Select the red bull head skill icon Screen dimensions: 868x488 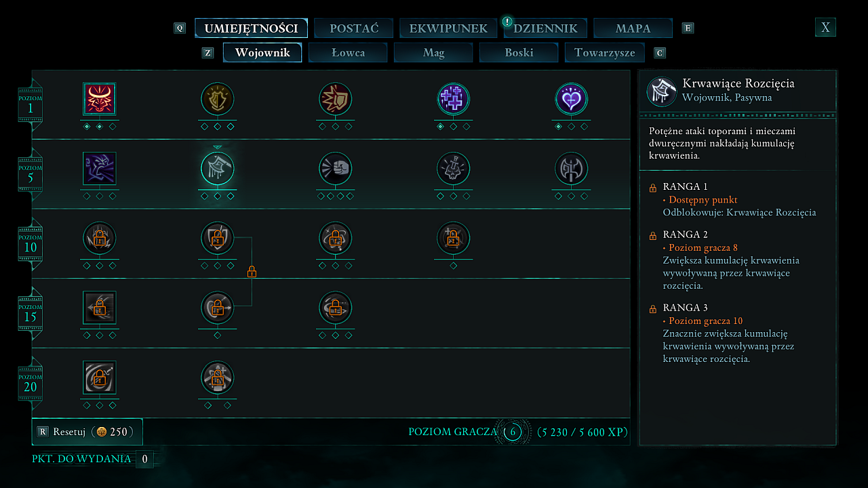[x=100, y=99]
